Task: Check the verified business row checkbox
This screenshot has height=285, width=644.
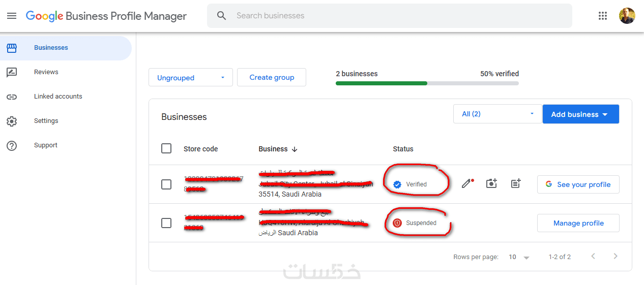Action: coord(166,184)
